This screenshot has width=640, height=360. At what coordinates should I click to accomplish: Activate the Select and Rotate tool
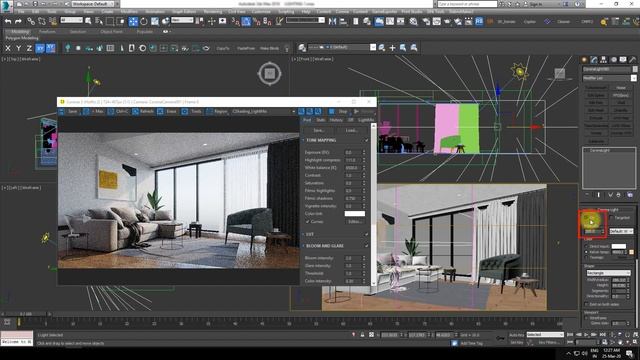click(x=144, y=21)
